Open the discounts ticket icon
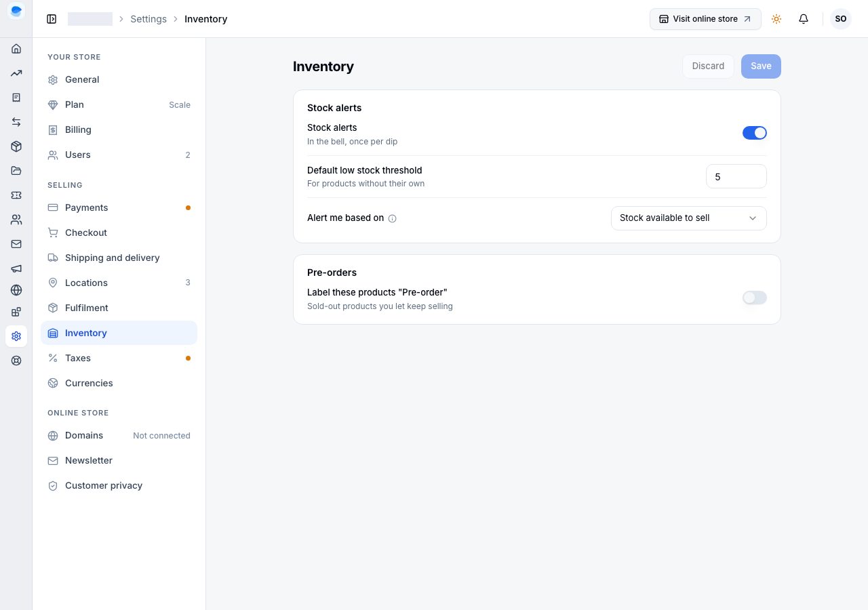This screenshot has height=610, width=868. [x=16, y=195]
